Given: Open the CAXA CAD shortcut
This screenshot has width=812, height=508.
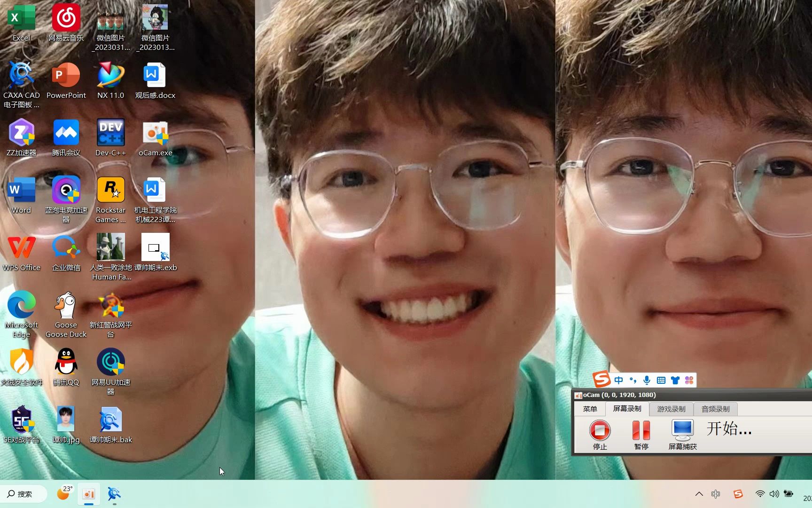Looking at the screenshot, I should (21, 85).
